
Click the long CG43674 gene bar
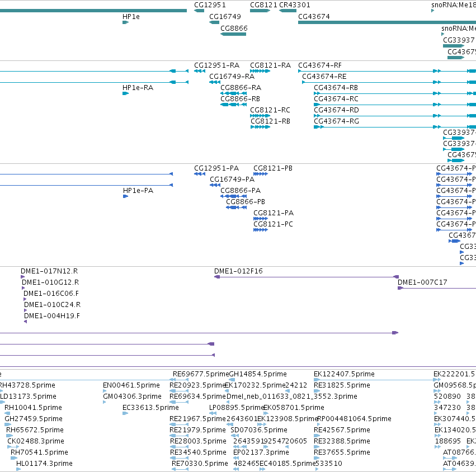coord(387,22)
